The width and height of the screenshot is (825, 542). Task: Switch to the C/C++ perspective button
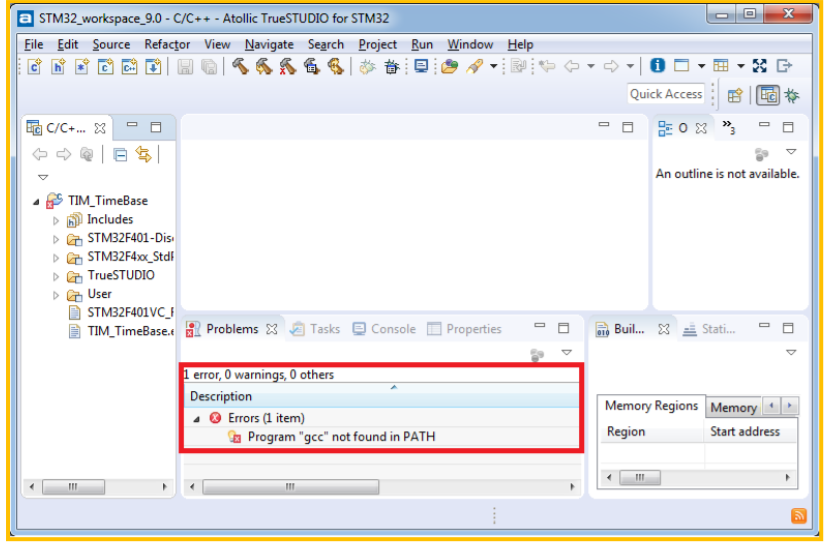(768, 95)
